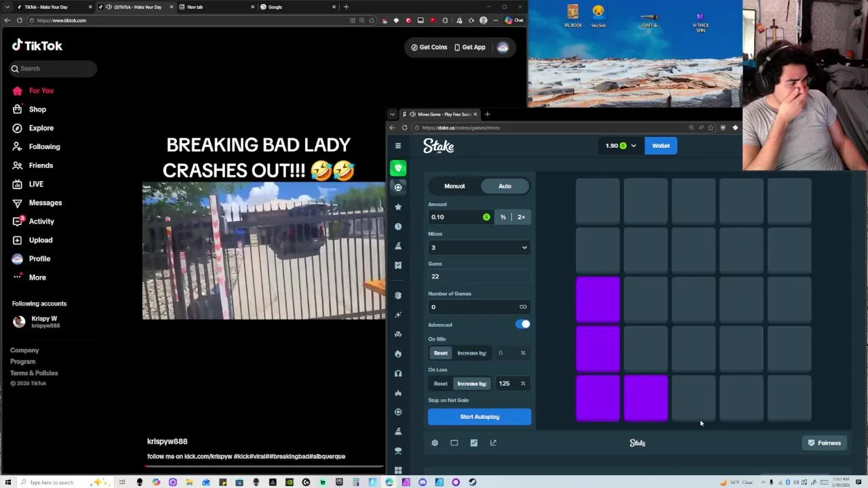
Task: Seek on the TikTok video progress bar
Action: 264,466
